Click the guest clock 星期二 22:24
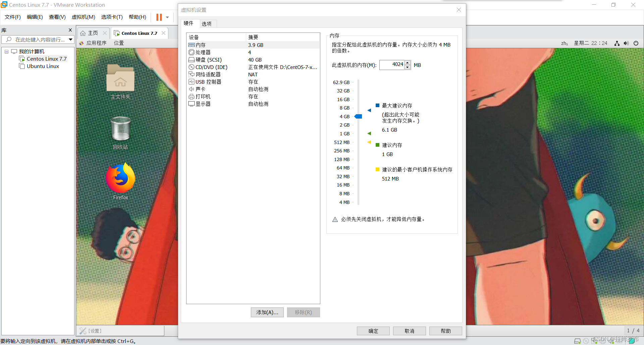The width and height of the screenshot is (644, 345). (x=591, y=43)
